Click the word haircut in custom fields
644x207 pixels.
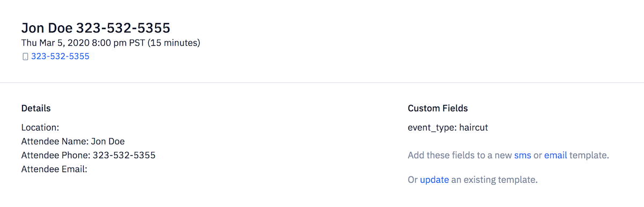[x=473, y=128]
